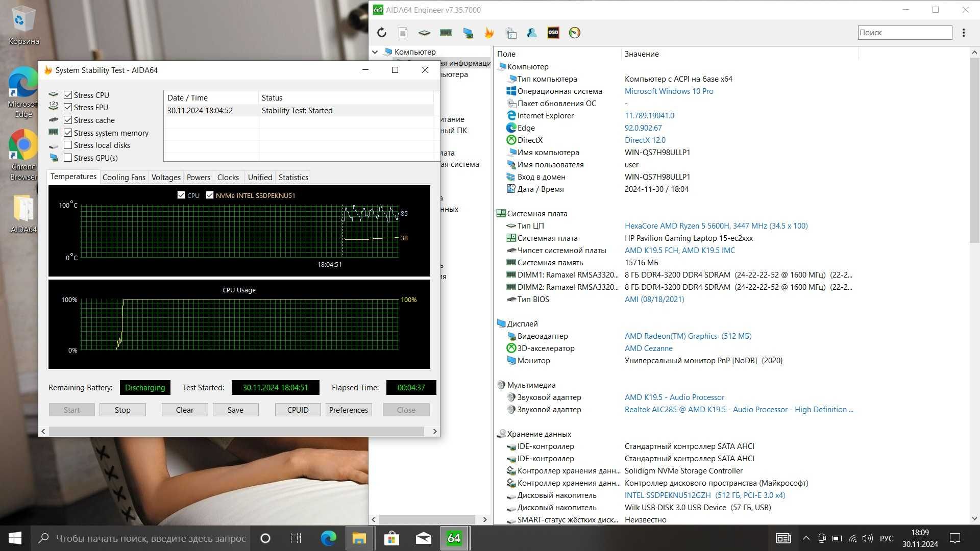
Task: Uncheck Stress CPU checkbox
Action: tap(68, 95)
